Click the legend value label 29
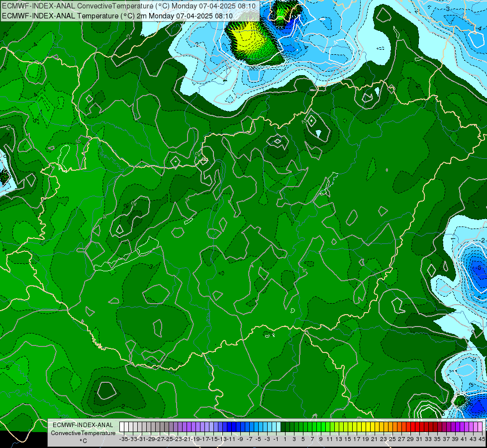The height and width of the screenshot is (448, 487). 410,439
